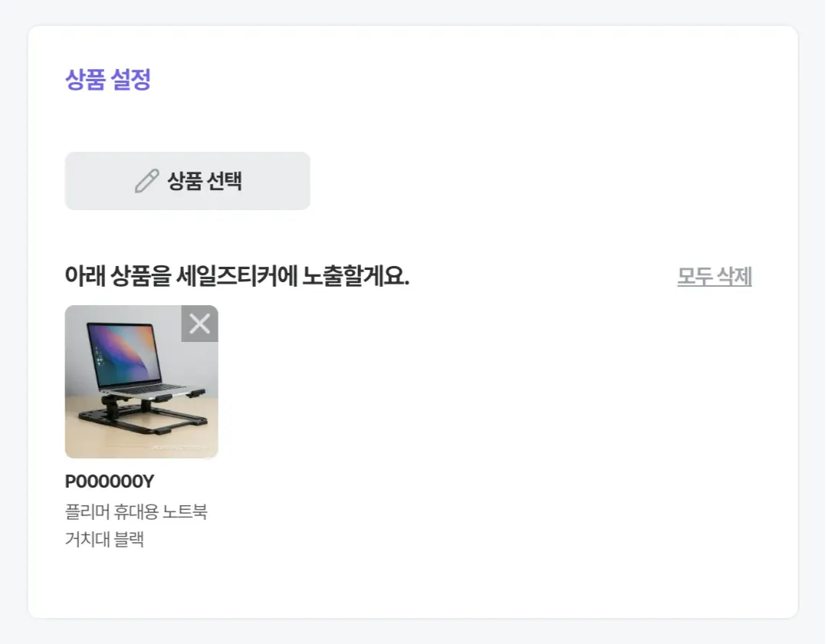825x644 pixels.
Task: Click the purple 상품 설정 title
Action: 108,80
